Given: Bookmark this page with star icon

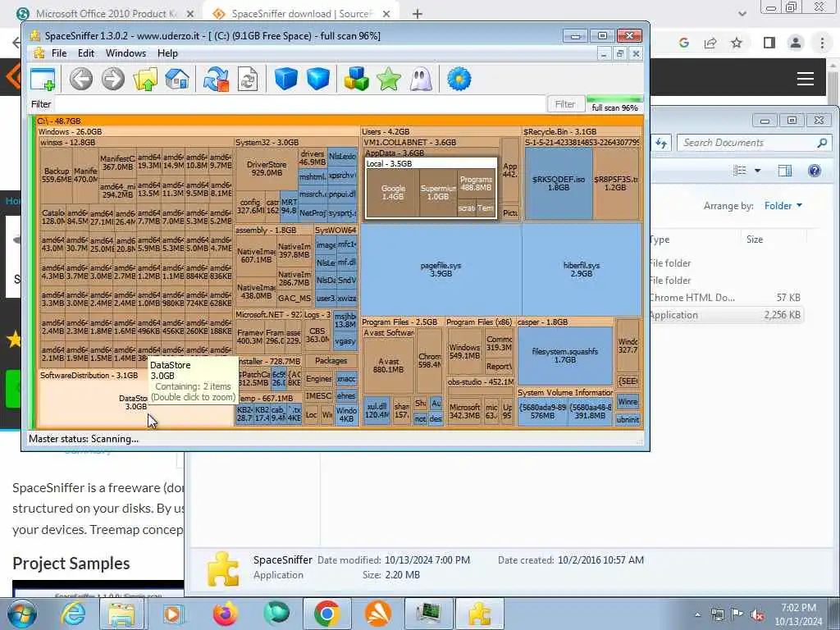Looking at the screenshot, I should 737,43.
